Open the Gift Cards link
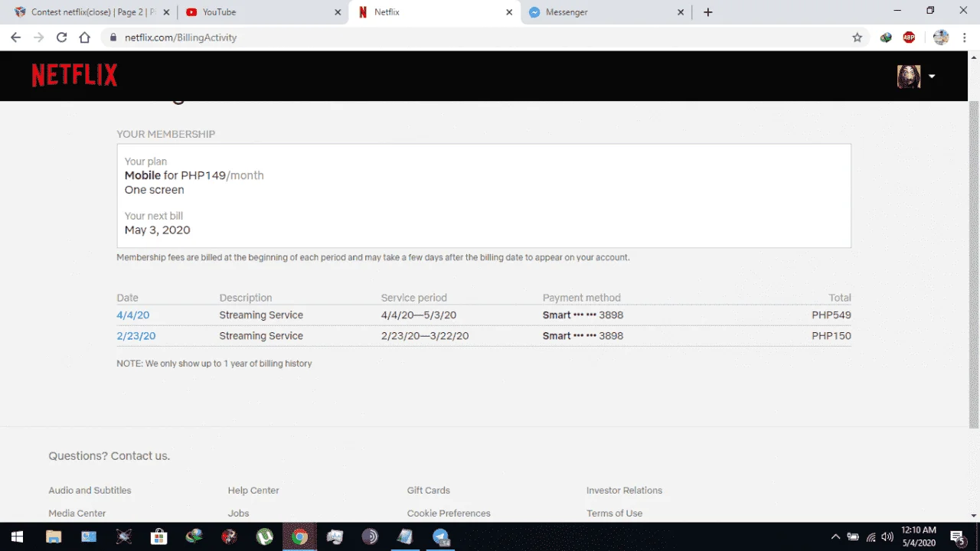The width and height of the screenshot is (980, 551). click(429, 491)
